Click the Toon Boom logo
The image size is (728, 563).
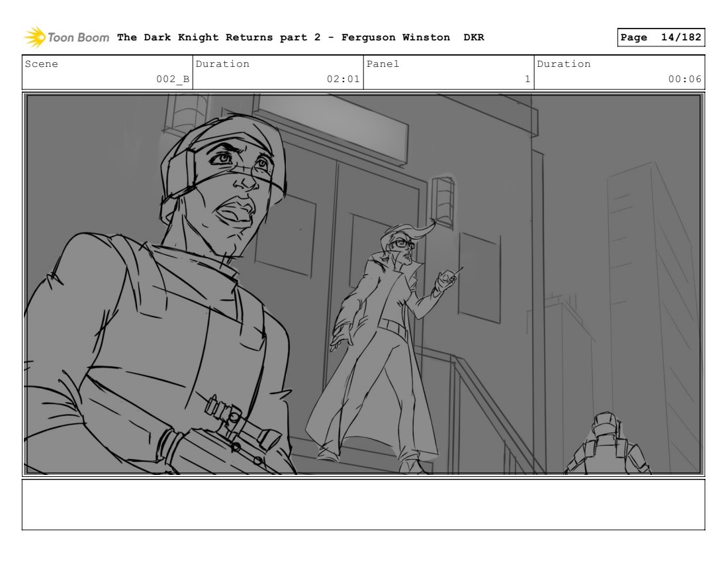pos(67,37)
